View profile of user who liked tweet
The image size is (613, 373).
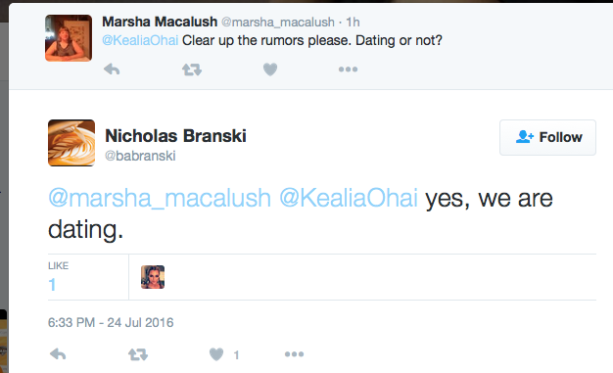pos(153,277)
